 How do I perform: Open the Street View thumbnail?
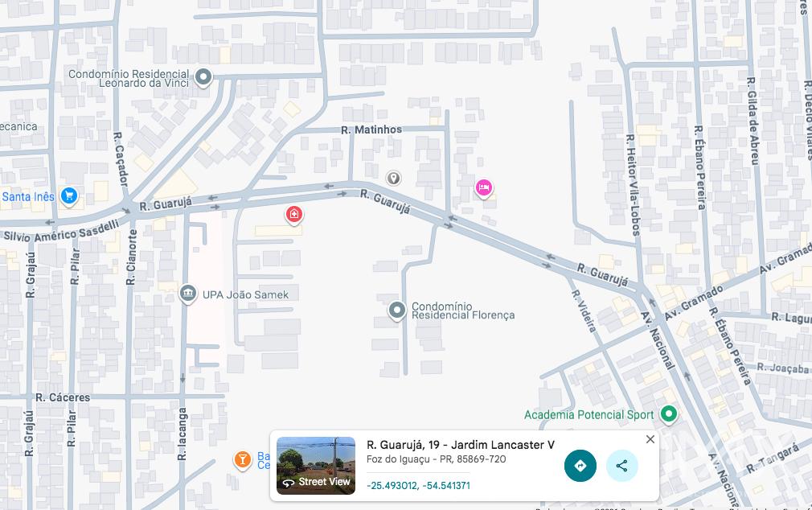click(x=316, y=466)
